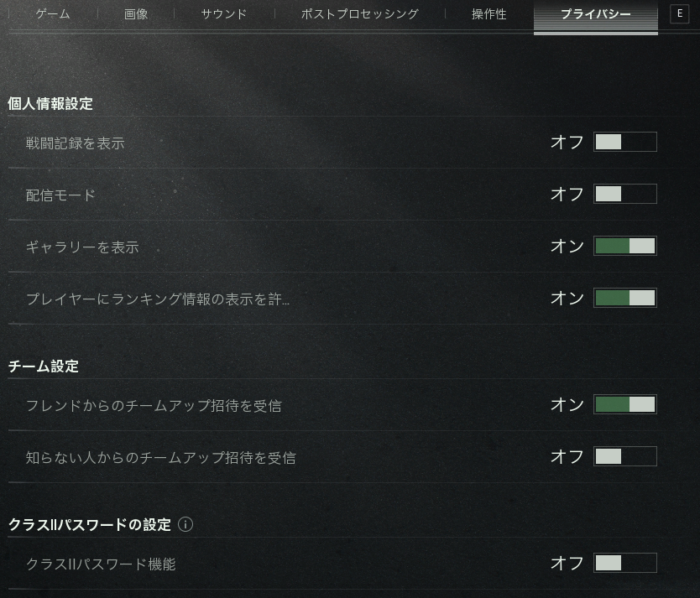Disable ranking info display toggle

(624, 298)
